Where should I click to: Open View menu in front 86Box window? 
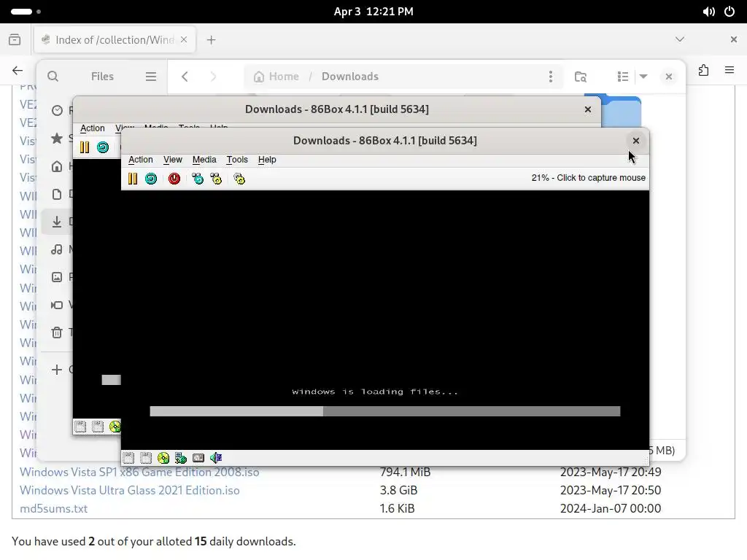(172, 160)
